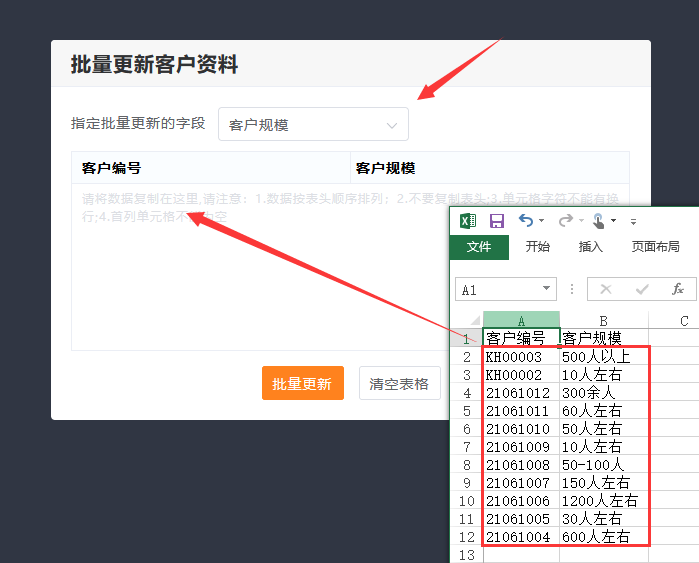Open the 客户规模 field dropdown

[313, 125]
